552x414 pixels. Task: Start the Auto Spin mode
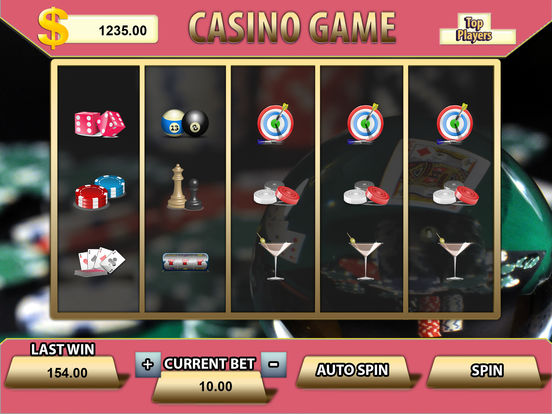coord(353,371)
